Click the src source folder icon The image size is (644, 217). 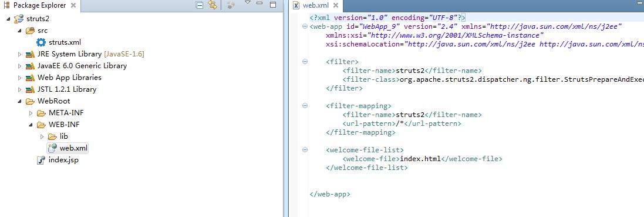point(30,31)
